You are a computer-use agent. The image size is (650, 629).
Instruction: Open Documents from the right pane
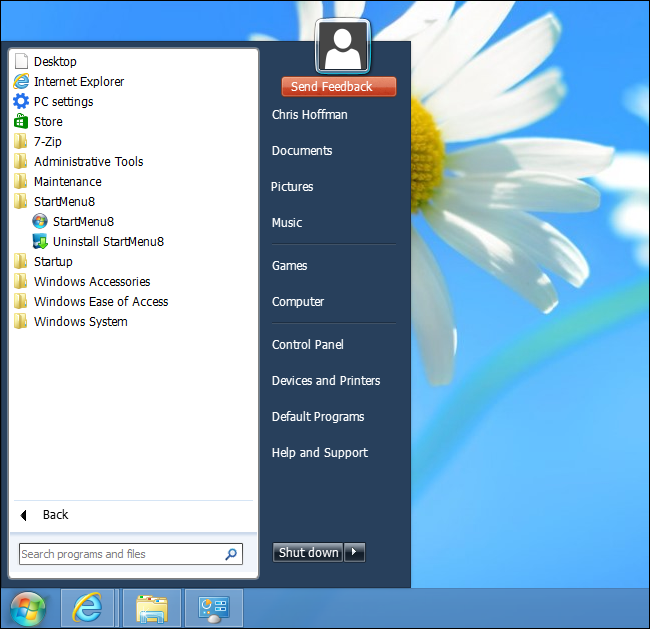302,151
